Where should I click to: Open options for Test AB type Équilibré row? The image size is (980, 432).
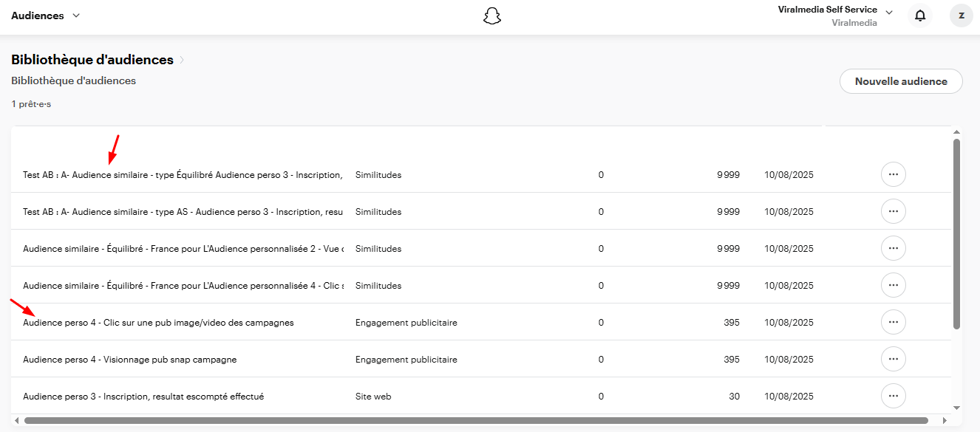coord(893,175)
